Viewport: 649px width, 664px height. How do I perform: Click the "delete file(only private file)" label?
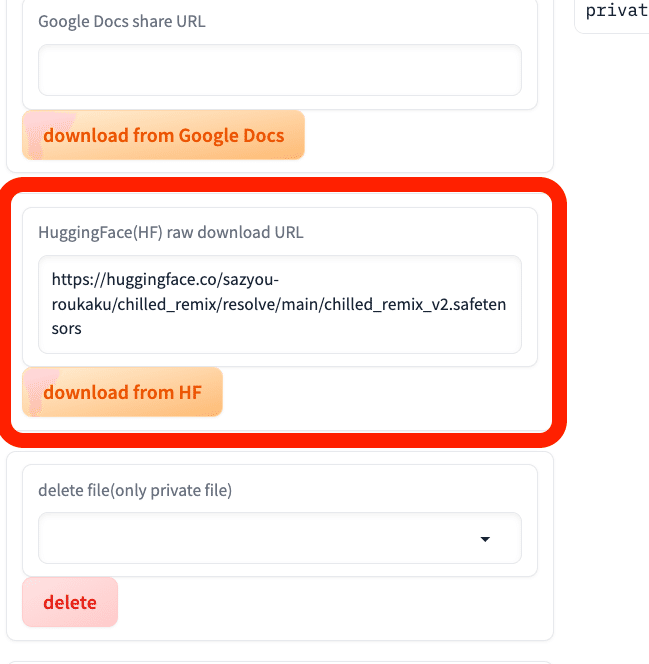(x=135, y=490)
